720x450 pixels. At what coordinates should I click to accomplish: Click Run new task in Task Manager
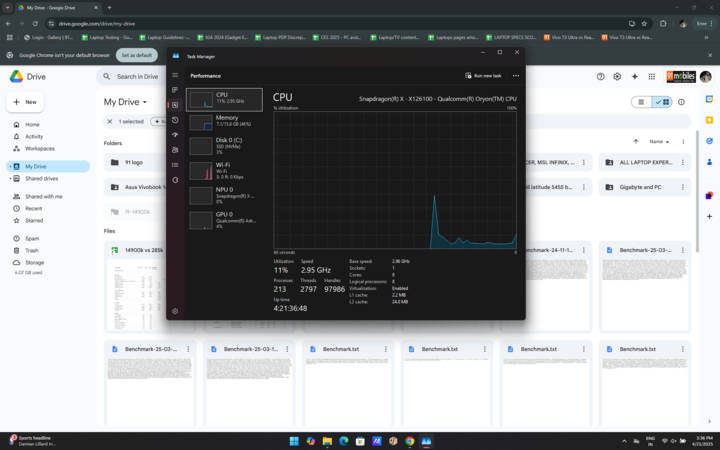(x=483, y=76)
